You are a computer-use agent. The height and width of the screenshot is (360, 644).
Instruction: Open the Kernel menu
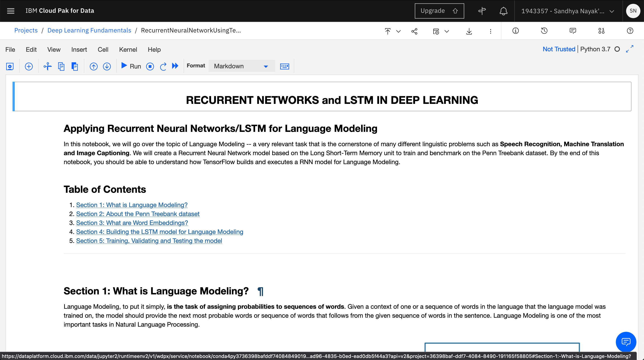(x=128, y=49)
